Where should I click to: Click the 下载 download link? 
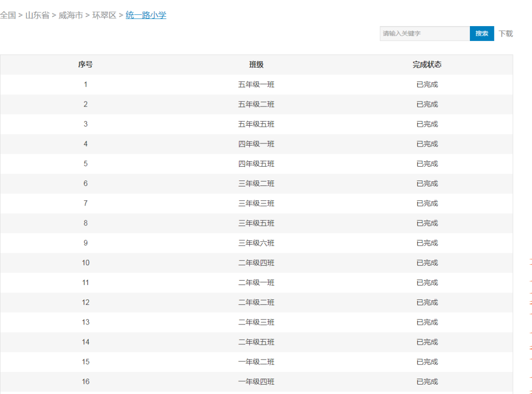[x=505, y=34]
